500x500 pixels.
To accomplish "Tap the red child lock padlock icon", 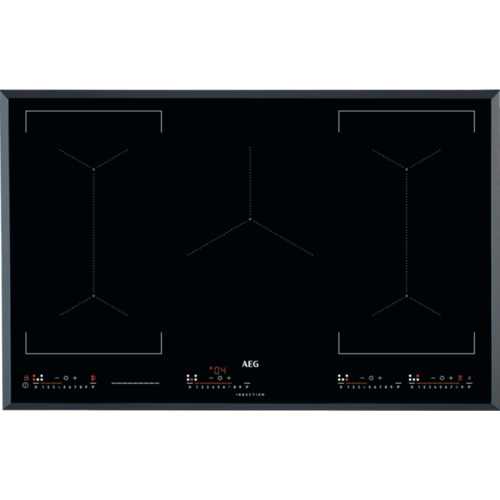I will point(26,378).
